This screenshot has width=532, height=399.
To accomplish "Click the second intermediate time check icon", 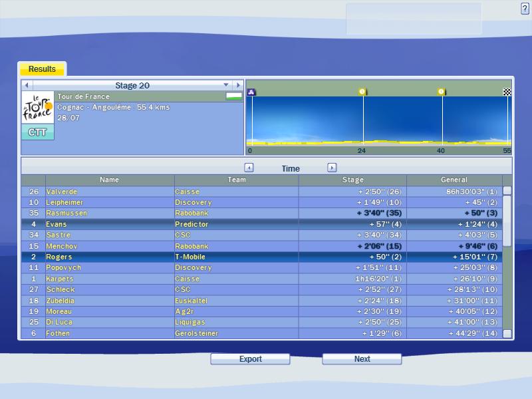I will [441, 92].
